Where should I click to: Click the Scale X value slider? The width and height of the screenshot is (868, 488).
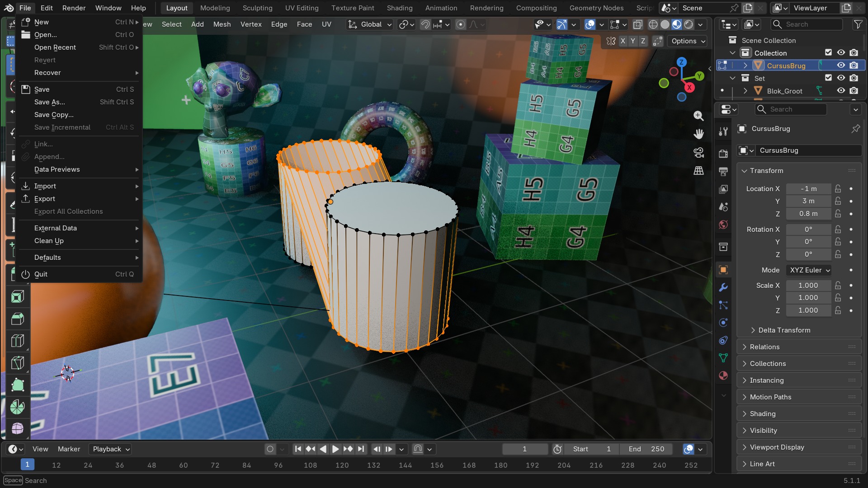click(808, 286)
